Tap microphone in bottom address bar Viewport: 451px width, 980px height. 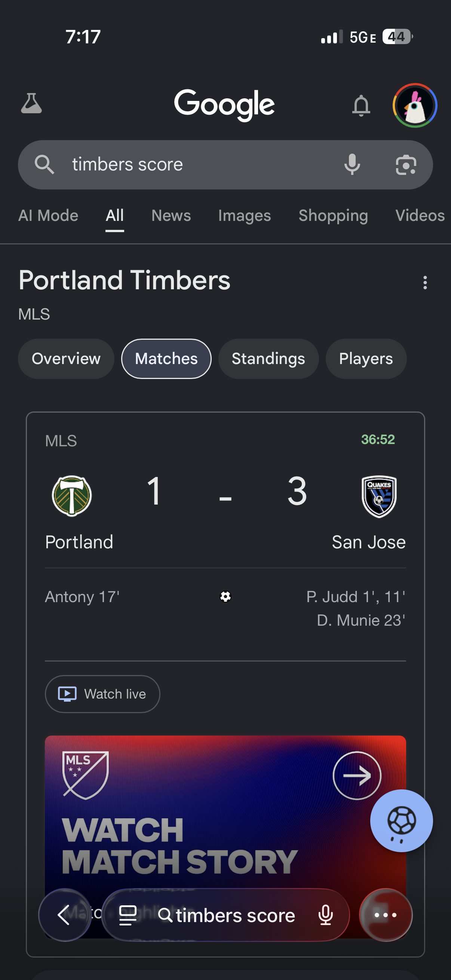(326, 915)
